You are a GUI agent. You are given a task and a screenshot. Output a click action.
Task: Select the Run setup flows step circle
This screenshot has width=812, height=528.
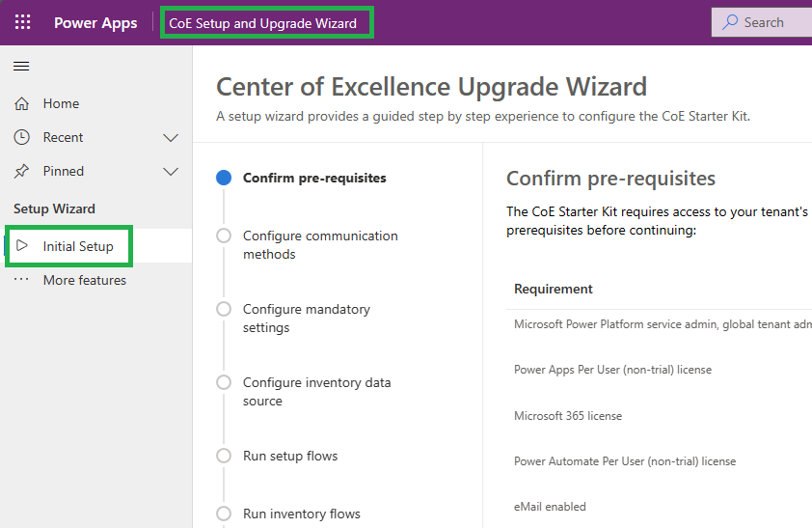[x=224, y=456]
